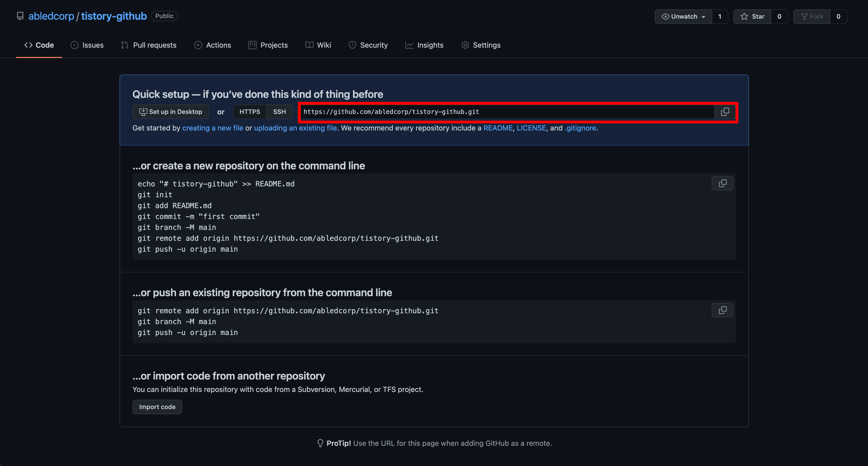This screenshot has width=868, height=466.
Task: Click Set up in Desktop button
Action: (171, 112)
